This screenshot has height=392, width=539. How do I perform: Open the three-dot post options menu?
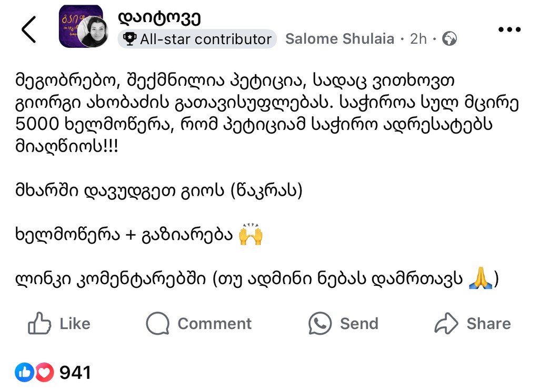click(509, 29)
